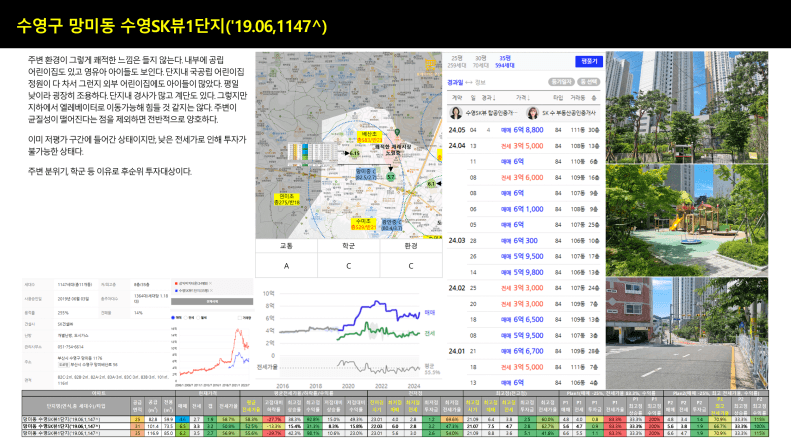Click the 교통 grade cell header
The image size is (791, 445).
click(286, 246)
